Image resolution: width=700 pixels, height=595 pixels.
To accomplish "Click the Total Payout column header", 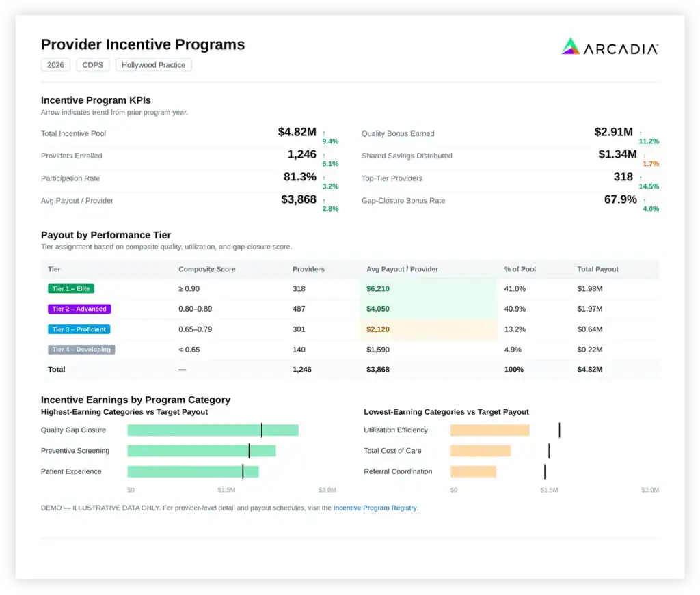I will [x=597, y=269].
